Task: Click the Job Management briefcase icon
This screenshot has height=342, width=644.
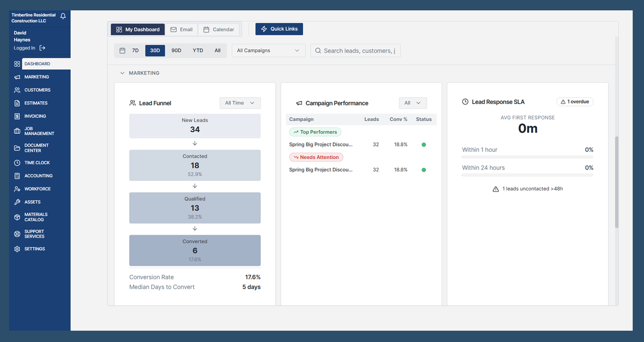Action: tap(17, 131)
